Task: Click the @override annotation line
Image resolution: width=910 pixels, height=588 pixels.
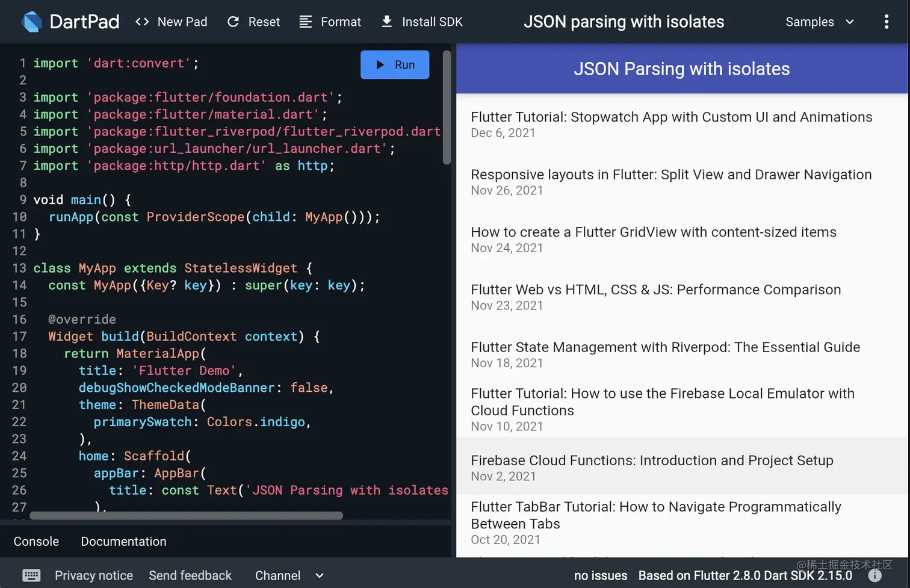Action: pyautogui.click(x=82, y=319)
